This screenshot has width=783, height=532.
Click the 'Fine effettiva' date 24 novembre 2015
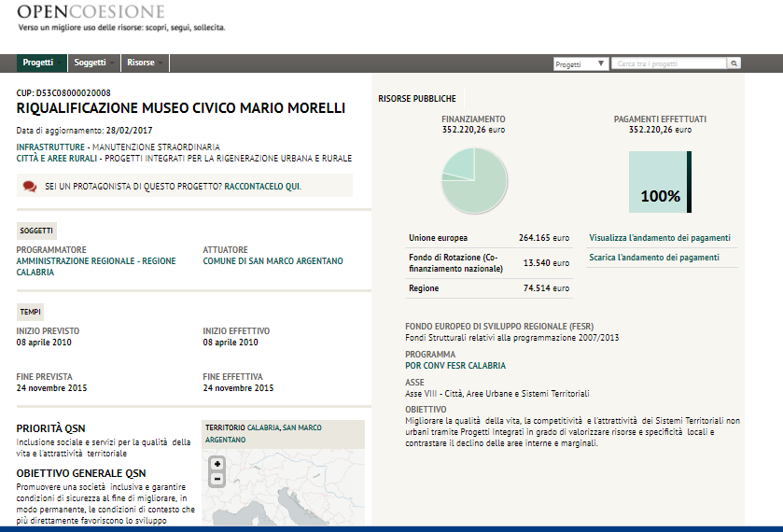coord(238,388)
